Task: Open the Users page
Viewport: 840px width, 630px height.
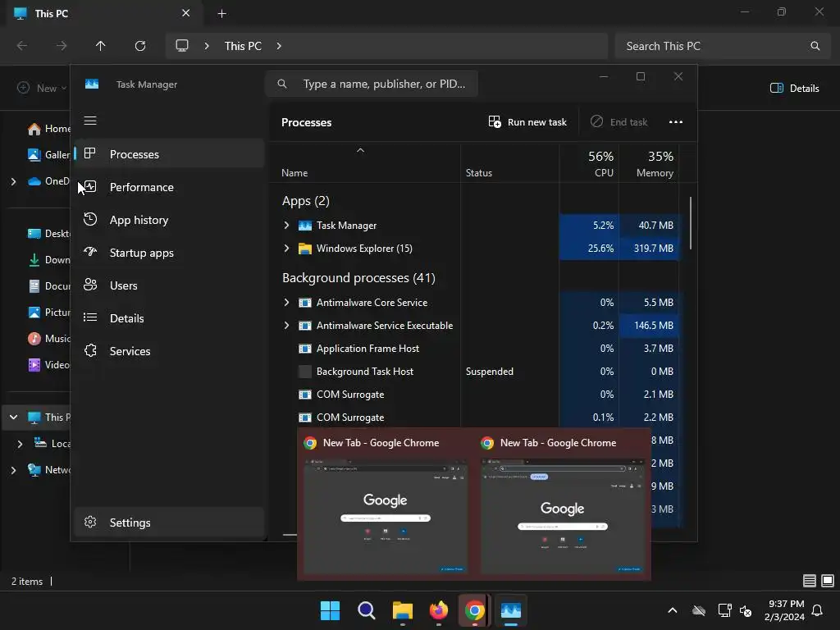Action: coord(169,285)
